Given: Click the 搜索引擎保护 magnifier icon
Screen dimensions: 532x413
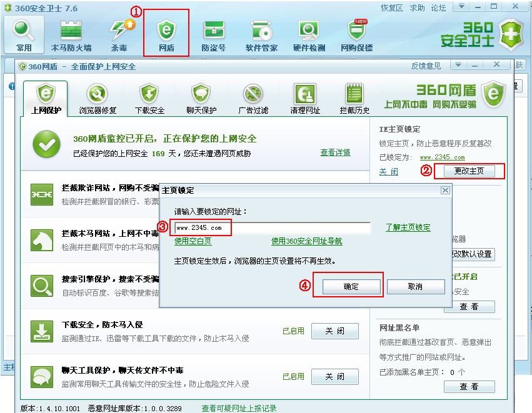Looking at the screenshot, I should point(42,286).
